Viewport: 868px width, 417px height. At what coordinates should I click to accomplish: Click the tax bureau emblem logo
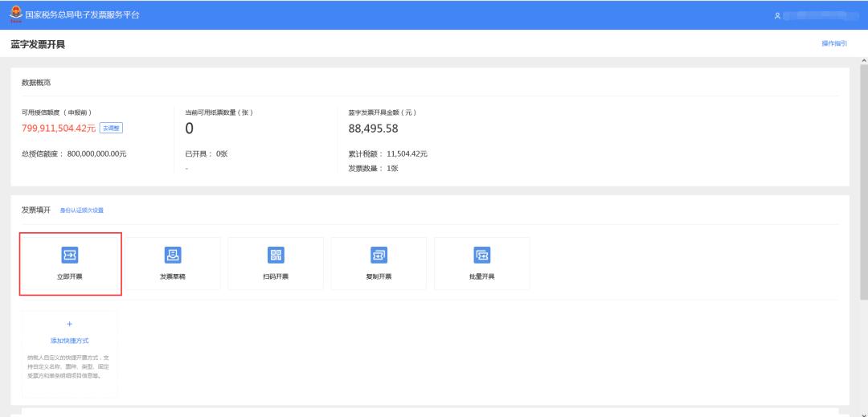(x=15, y=15)
